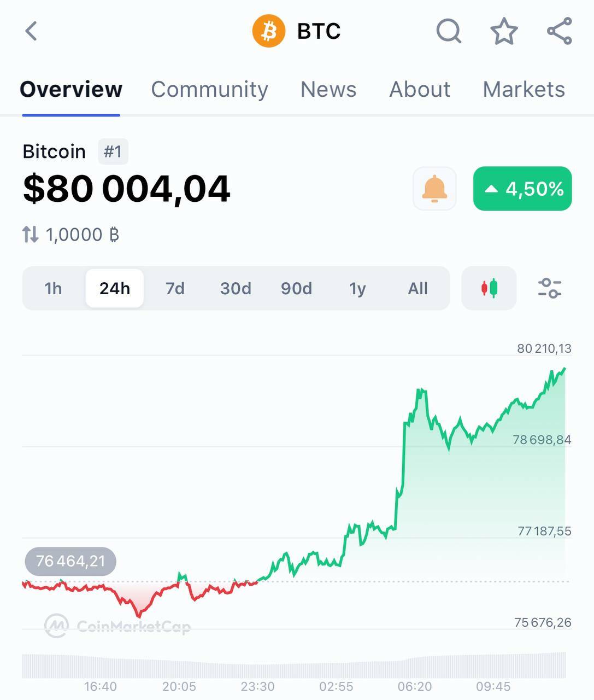Screen dimensions: 594x700
Task: Select the 1h time range
Action: tap(53, 288)
